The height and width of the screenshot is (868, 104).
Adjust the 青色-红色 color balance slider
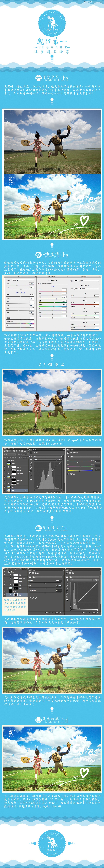[x=80, y=462]
